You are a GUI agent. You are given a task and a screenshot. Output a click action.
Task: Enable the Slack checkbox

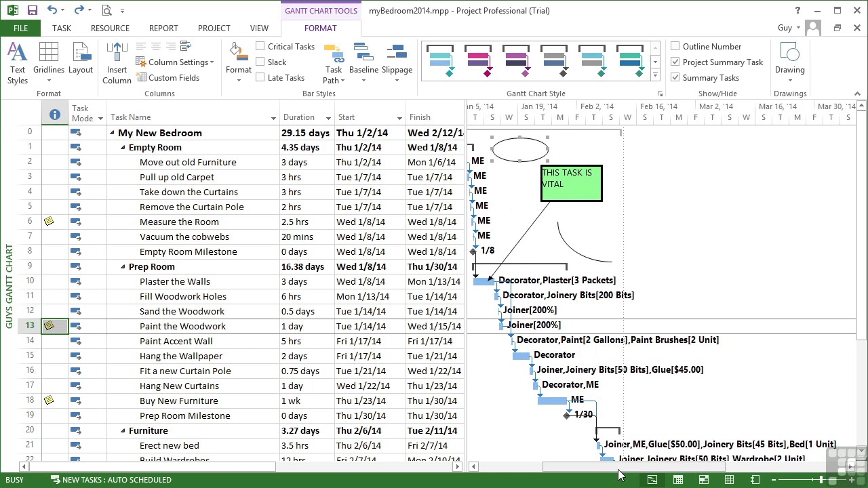coord(260,62)
